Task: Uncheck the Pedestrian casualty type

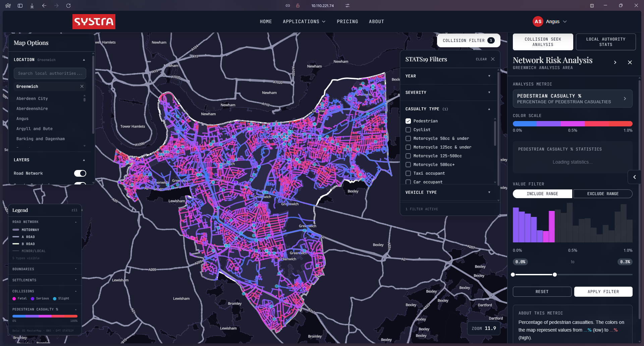Action: coord(408,121)
